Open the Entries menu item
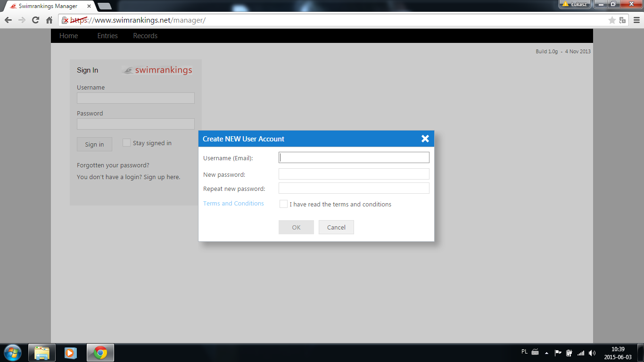 point(107,36)
